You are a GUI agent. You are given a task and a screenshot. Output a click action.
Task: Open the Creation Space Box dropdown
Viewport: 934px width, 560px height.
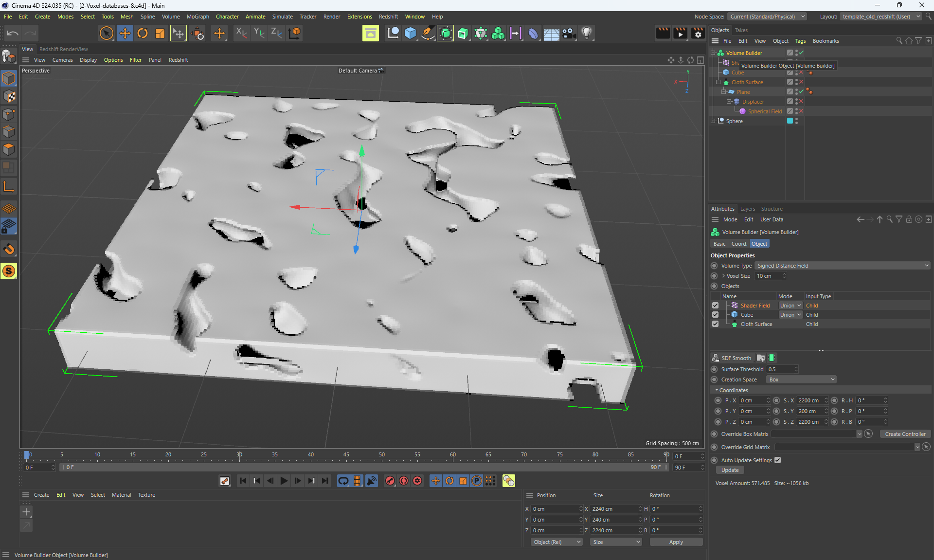[x=801, y=379]
